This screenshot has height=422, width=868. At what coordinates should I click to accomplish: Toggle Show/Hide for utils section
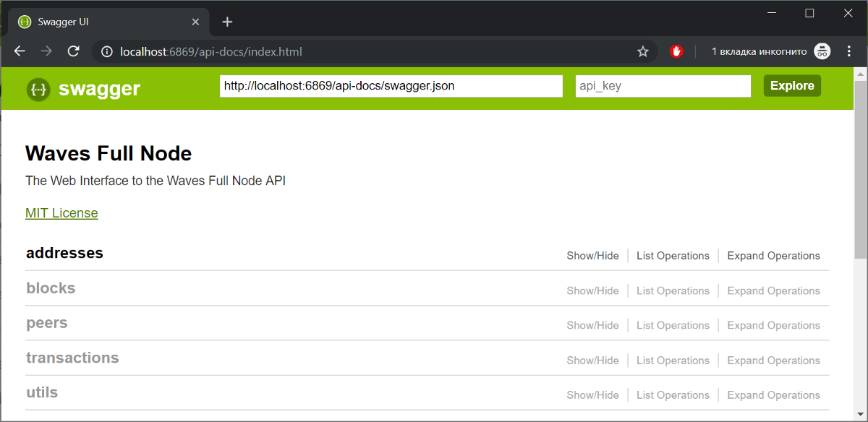click(592, 395)
